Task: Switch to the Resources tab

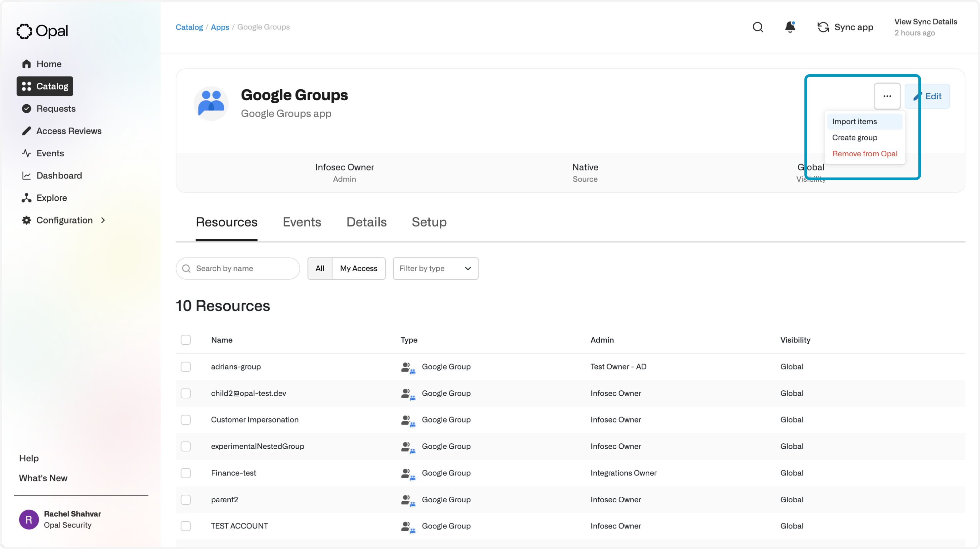Action: pos(226,223)
